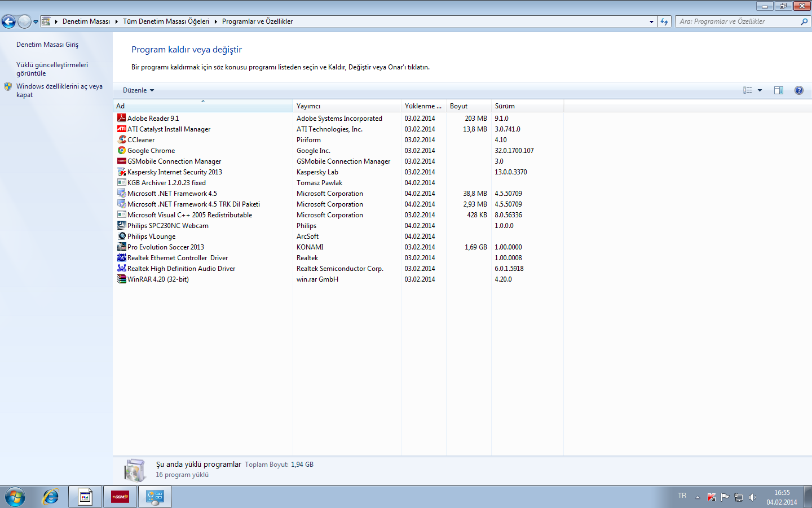Click the Realtek Semiconductor Corp. cell

pyautogui.click(x=340, y=268)
